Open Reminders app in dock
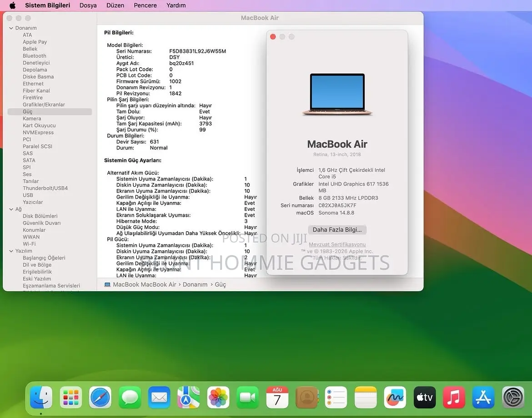Viewport: 532px width, 418px height. tap(336, 397)
